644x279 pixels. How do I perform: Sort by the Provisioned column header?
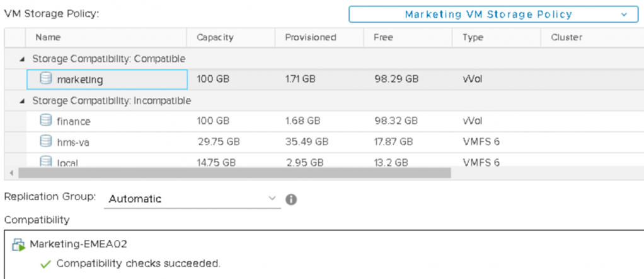(311, 37)
